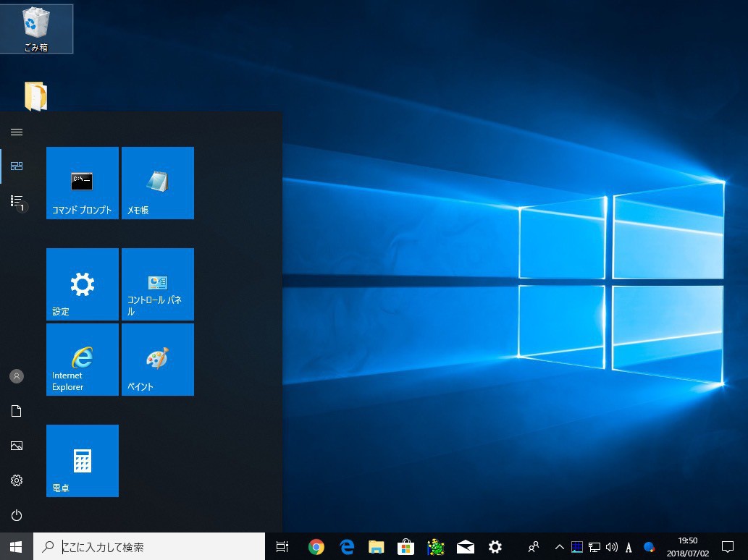Toggle the IME input mode indicator A

[x=629, y=547]
